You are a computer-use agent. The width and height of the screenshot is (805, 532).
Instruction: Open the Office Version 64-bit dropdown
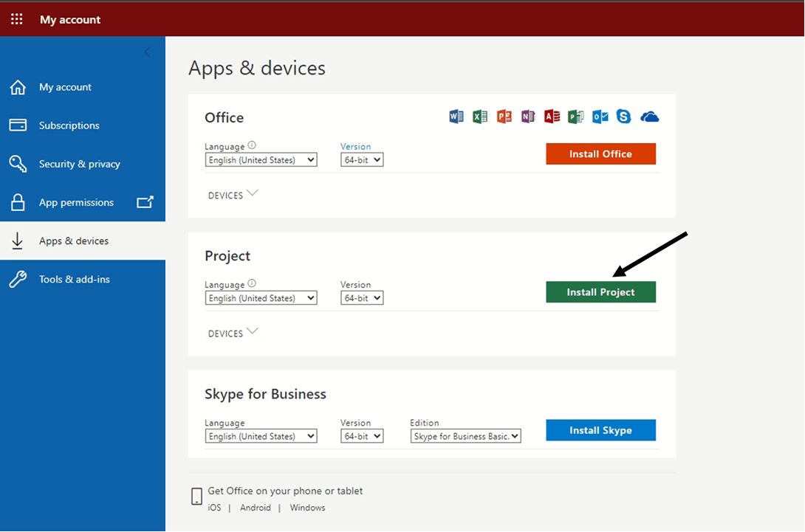coord(362,160)
